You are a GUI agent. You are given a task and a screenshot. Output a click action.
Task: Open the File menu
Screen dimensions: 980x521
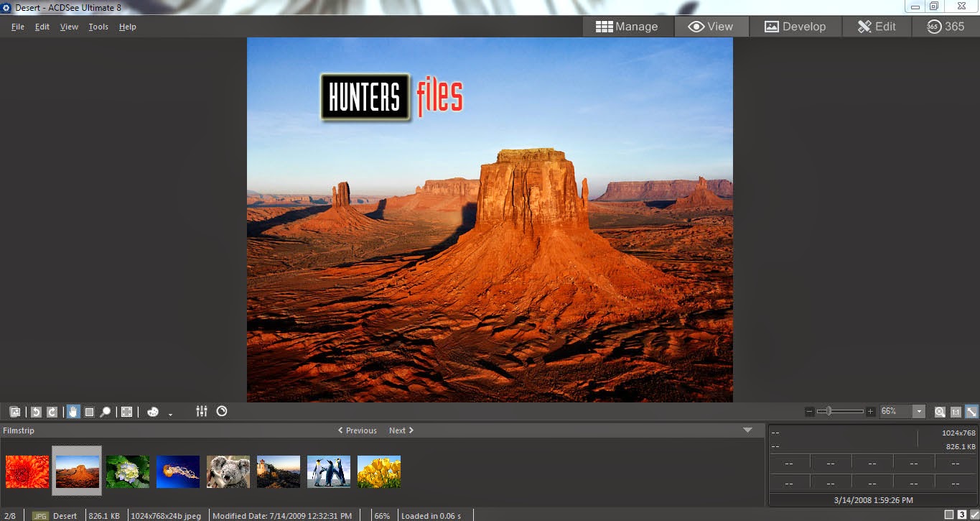[18, 27]
